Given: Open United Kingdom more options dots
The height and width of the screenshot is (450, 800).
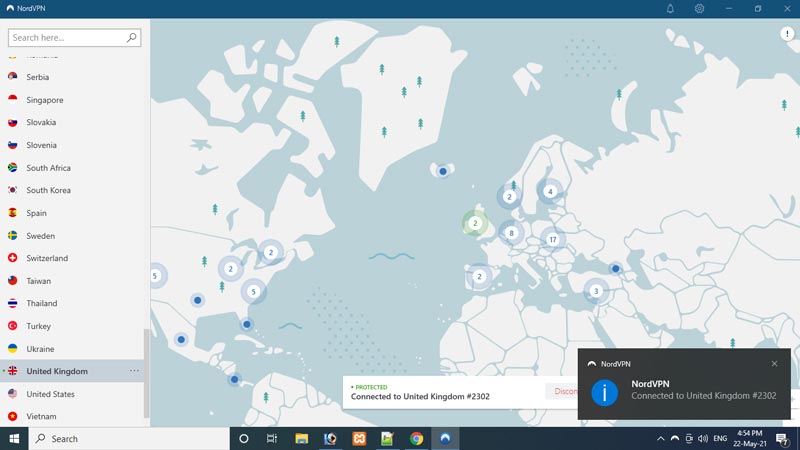Looking at the screenshot, I should coord(134,371).
